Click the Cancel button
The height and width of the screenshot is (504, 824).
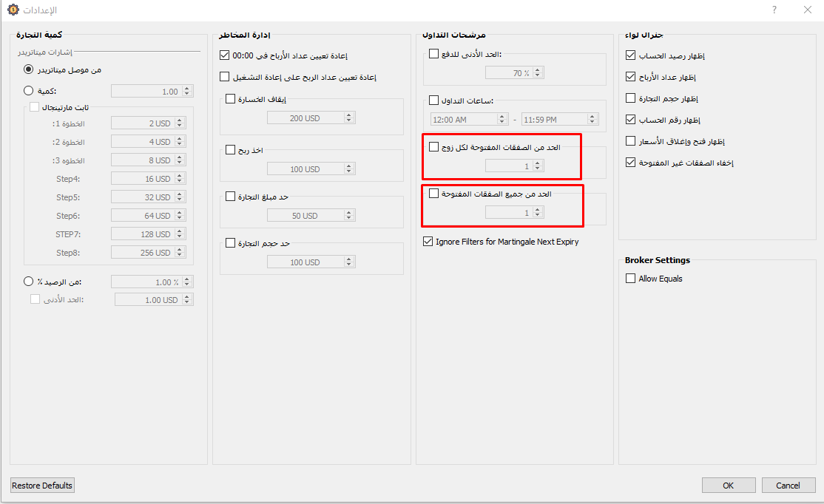(x=788, y=486)
